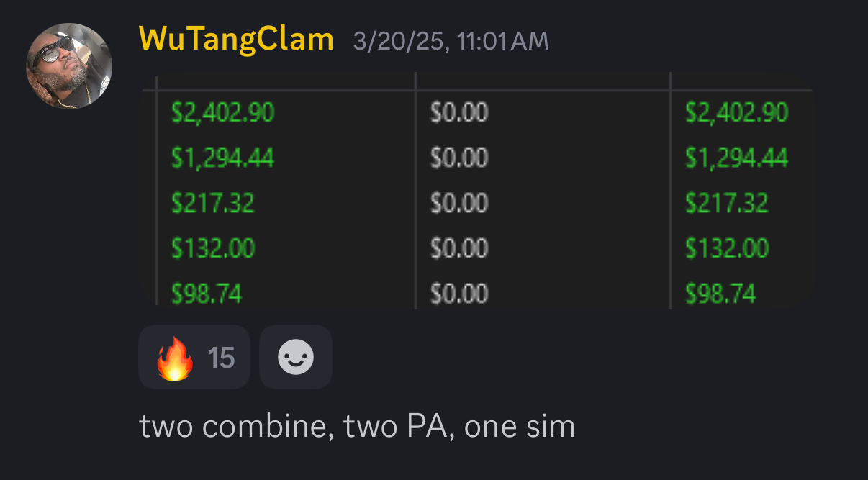The height and width of the screenshot is (480, 868).
Task: Click the right-column $2,402.90 value in the image
Action: [x=736, y=112]
